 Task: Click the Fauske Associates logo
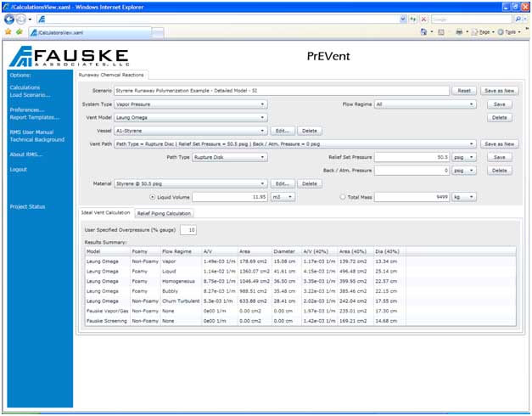click(x=70, y=56)
